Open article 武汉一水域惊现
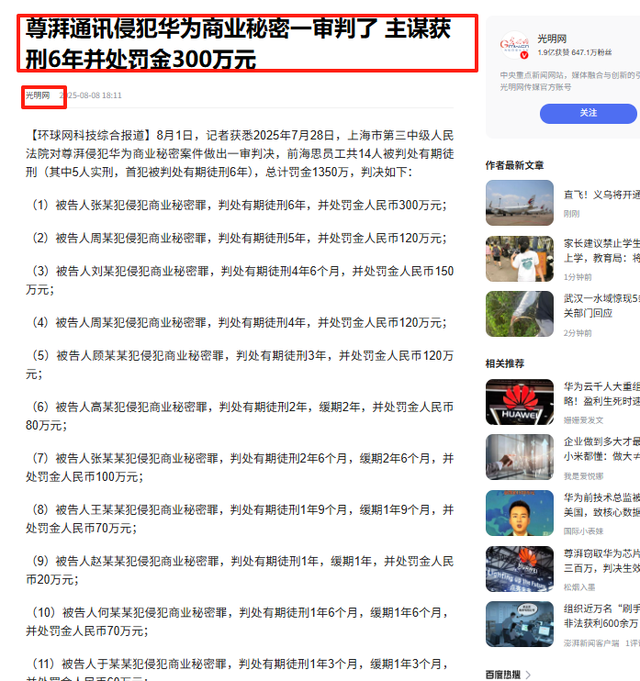Screen dimensions: 640x681 click(x=601, y=306)
